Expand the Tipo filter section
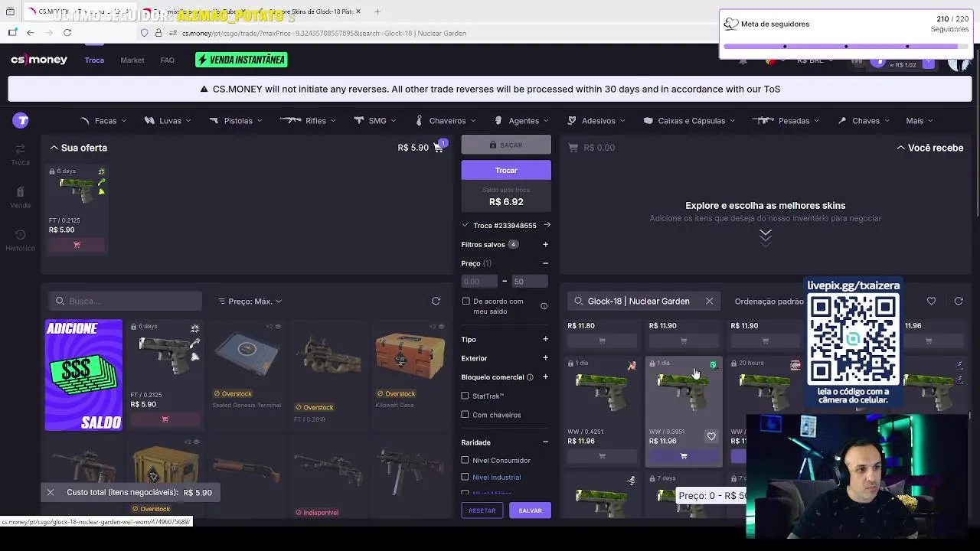This screenshot has width=980, height=551. [545, 339]
